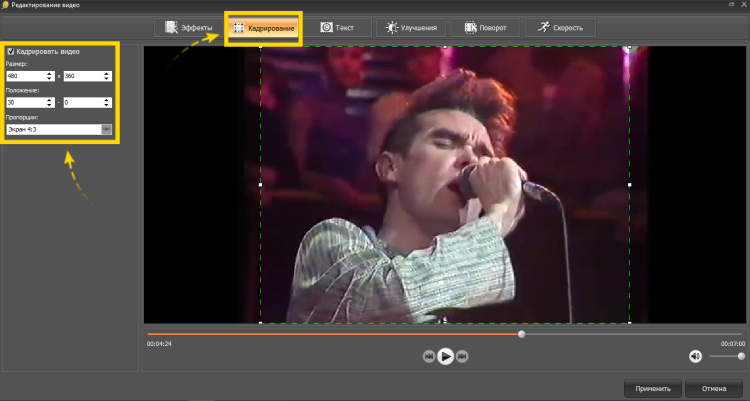Click the crop frame's bottom middle handle
The height and width of the screenshot is (401, 750).
445,323
